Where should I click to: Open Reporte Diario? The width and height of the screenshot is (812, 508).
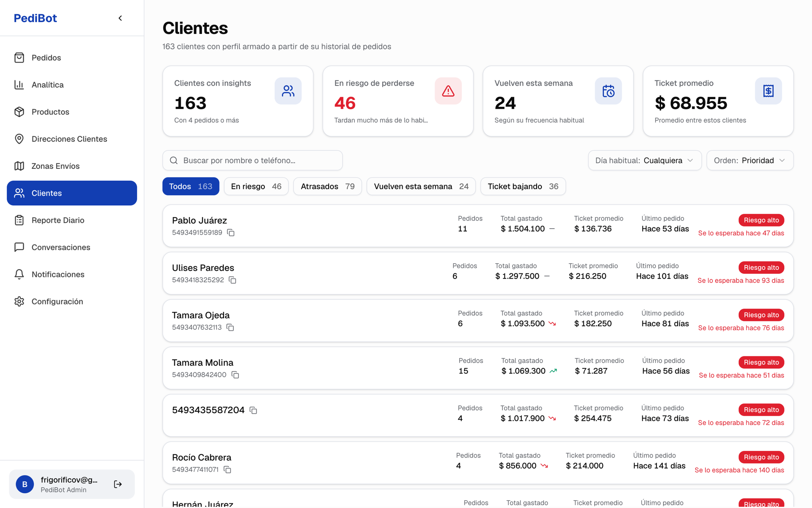tap(72, 220)
